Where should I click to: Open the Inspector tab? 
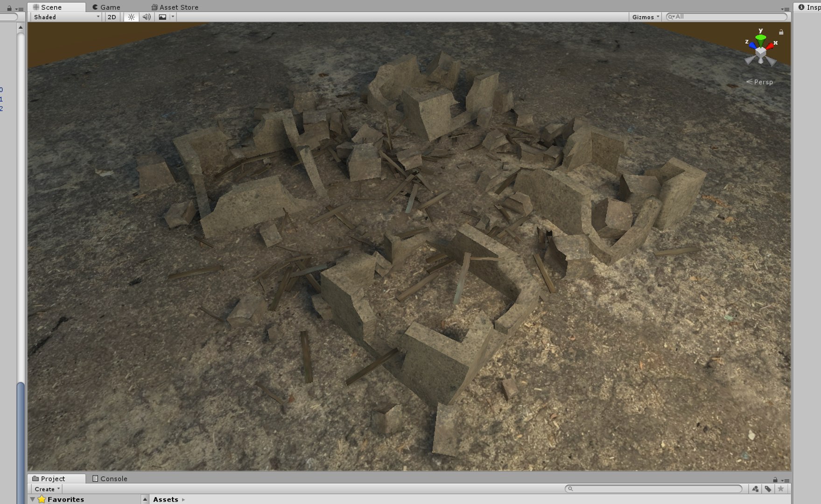tap(808, 7)
